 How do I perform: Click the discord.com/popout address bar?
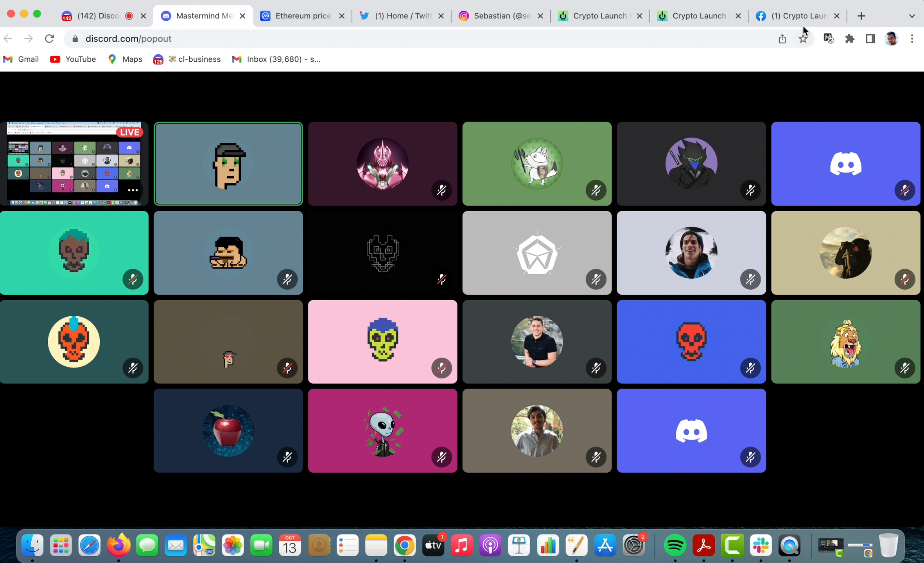[129, 39]
